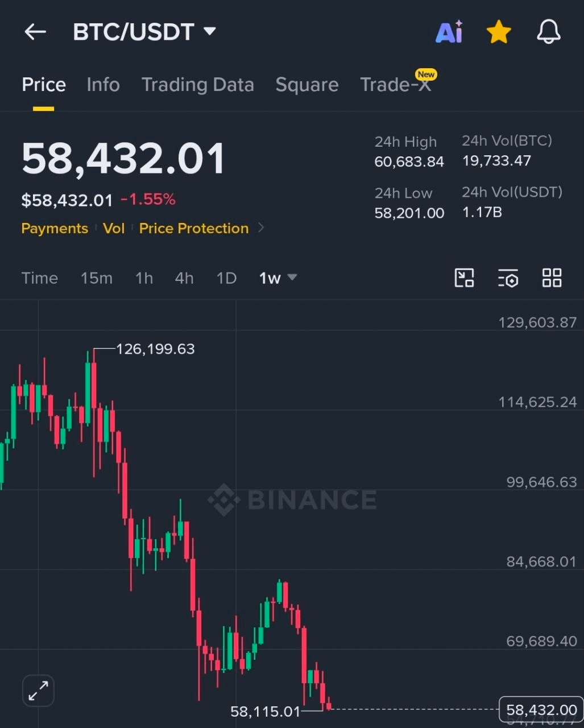Open the four-square grid layout icon
584x728 pixels.
pos(552,278)
